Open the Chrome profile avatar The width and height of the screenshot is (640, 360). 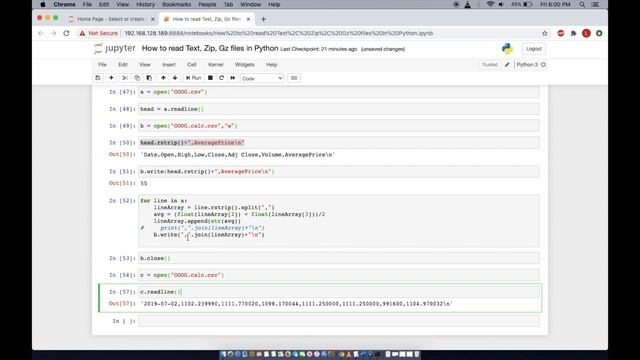coord(586,33)
